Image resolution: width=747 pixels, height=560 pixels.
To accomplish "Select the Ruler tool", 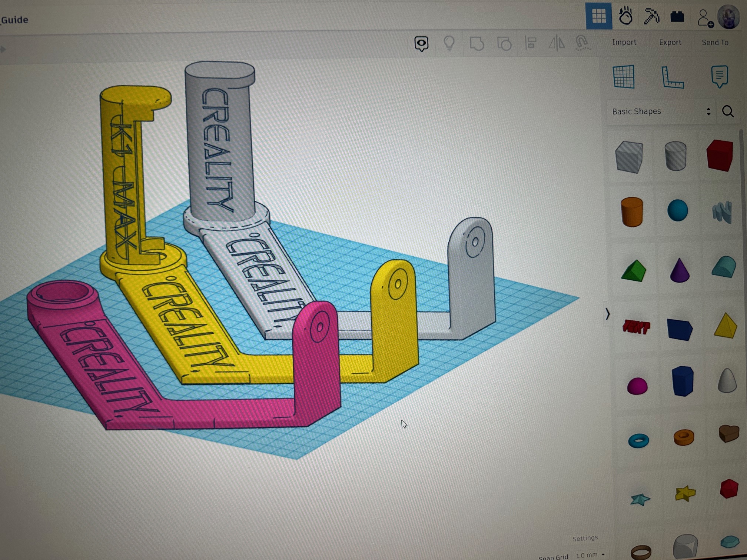I will pyautogui.click(x=672, y=77).
